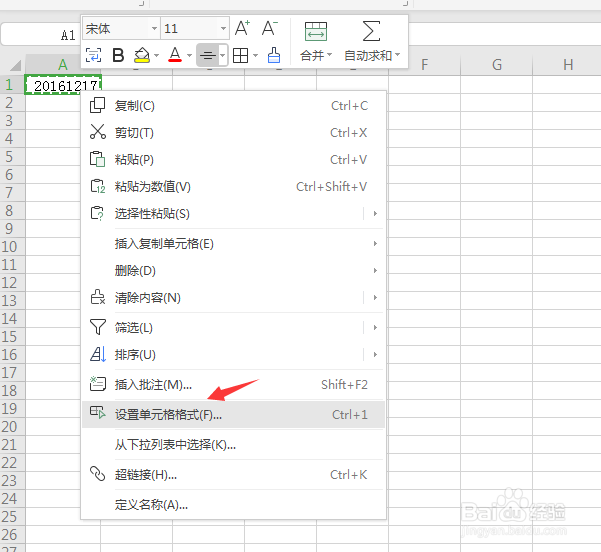Apply the fill color bucket icon
601x552 pixels.
(x=142, y=55)
